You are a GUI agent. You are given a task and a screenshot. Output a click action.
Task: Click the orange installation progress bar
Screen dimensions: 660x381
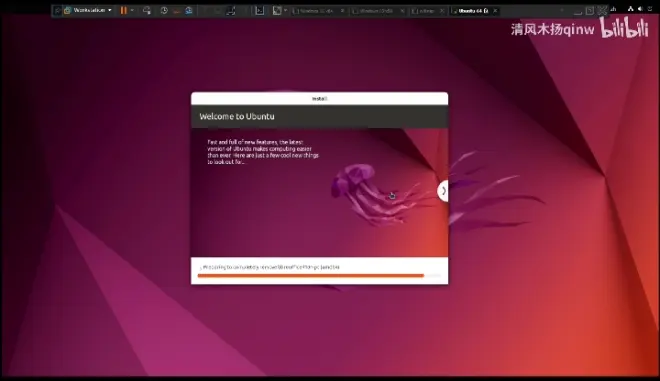pos(311,276)
